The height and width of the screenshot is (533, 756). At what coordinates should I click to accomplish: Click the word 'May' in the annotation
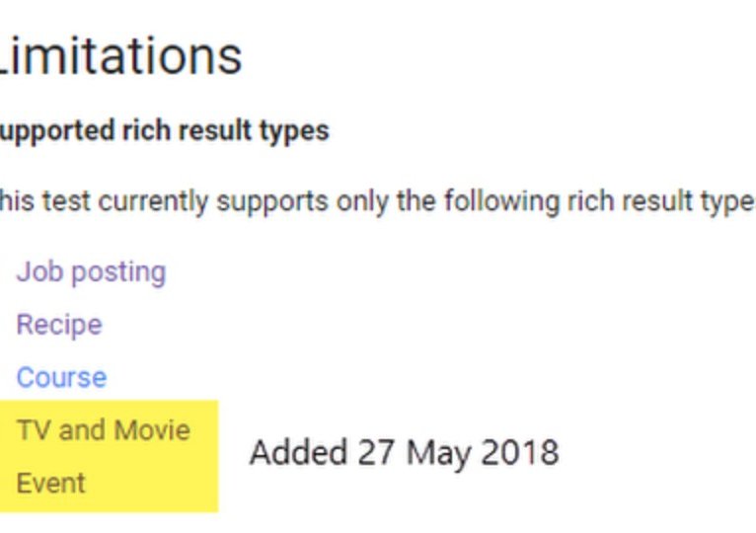pos(436,453)
